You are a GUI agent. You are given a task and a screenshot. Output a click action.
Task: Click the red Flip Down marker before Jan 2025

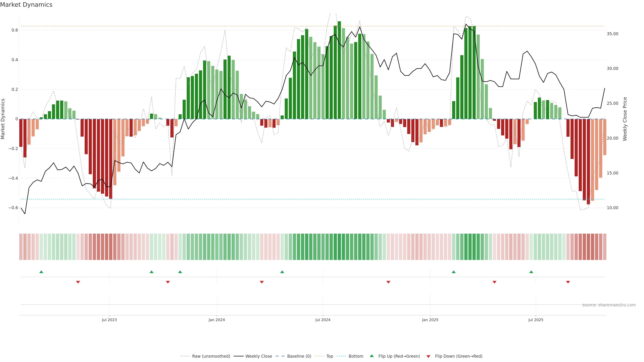tap(388, 282)
